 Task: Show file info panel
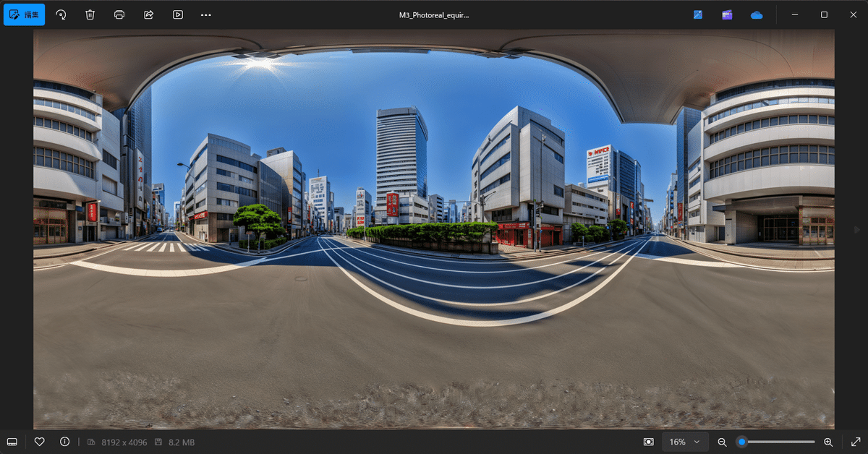tap(64, 442)
